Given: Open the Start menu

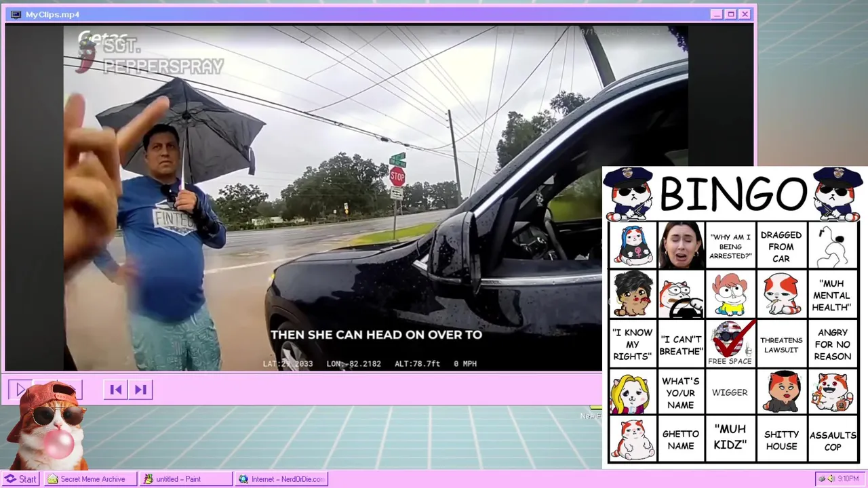Looking at the screenshot, I should coord(21,479).
